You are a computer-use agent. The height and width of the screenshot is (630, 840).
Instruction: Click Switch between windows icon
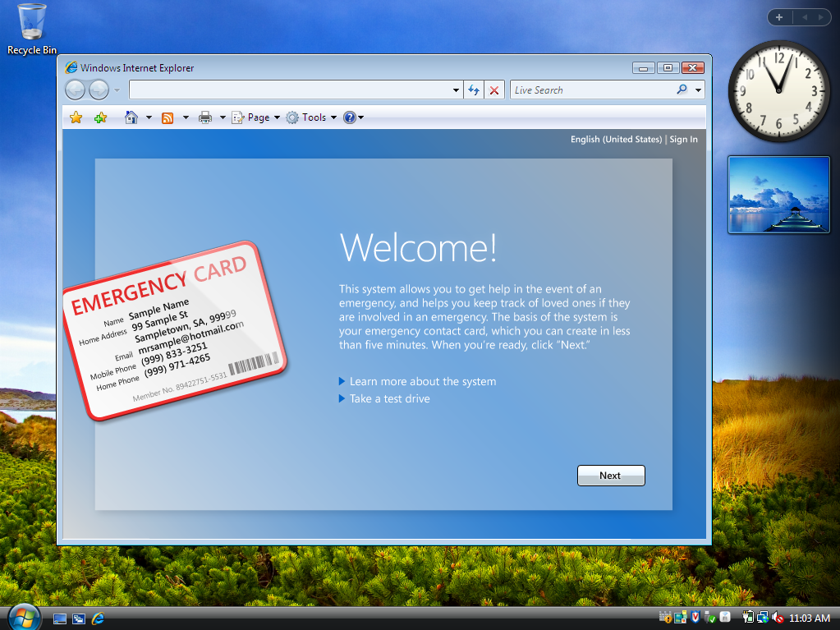(x=79, y=619)
